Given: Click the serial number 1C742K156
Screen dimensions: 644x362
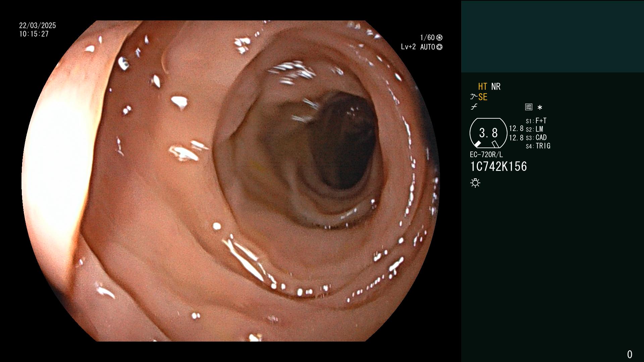Looking at the screenshot, I should [x=498, y=167].
